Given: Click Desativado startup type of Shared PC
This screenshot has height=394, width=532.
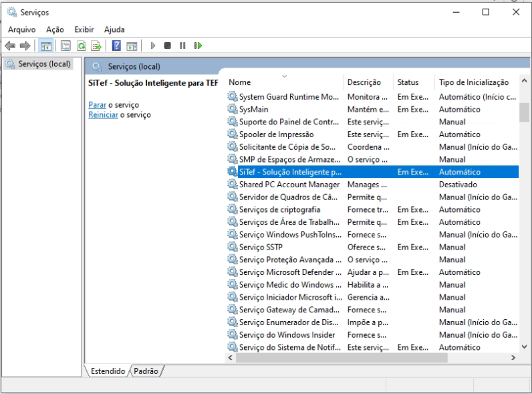Looking at the screenshot, I should (x=458, y=185).
